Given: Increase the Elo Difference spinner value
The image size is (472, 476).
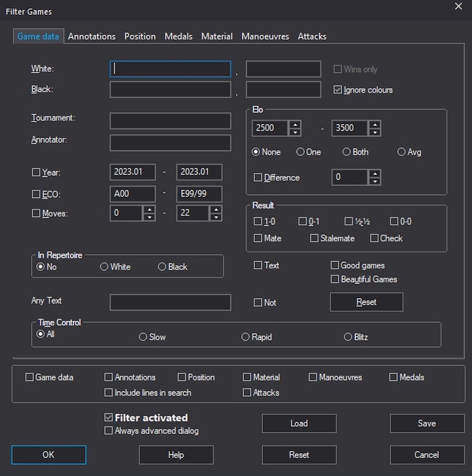Looking at the screenshot, I should (375, 174).
